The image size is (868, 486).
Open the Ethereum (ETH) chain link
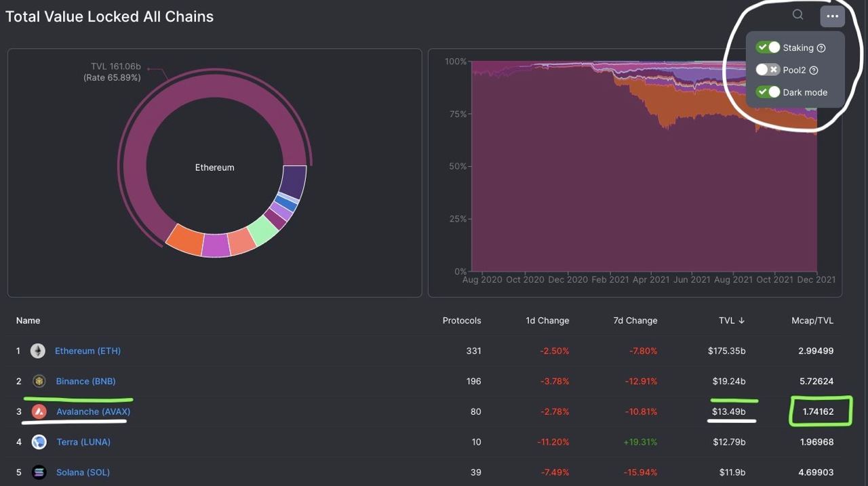[x=88, y=351]
